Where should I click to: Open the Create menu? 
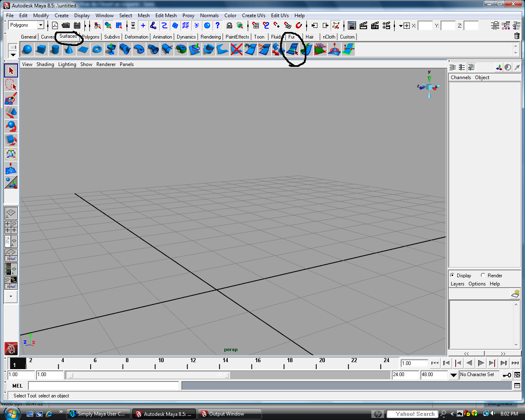[x=62, y=16]
